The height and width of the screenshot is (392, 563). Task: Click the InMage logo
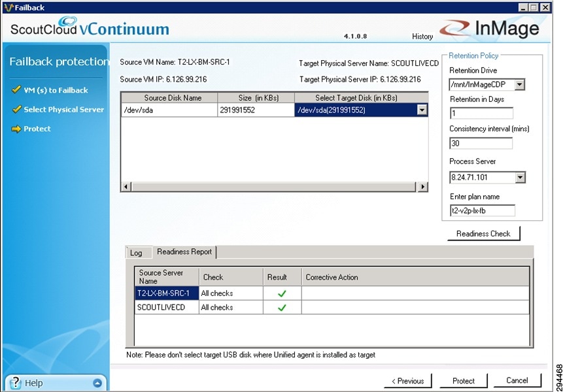(489, 28)
